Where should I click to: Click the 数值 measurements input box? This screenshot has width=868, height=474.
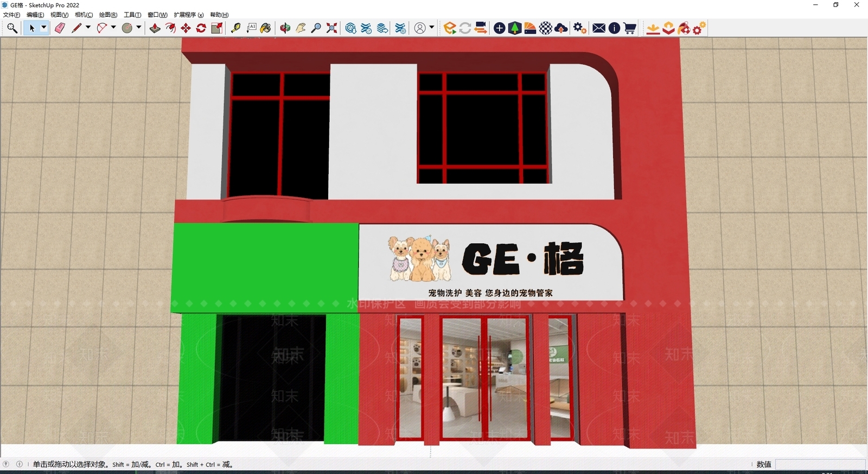click(820, 464)
